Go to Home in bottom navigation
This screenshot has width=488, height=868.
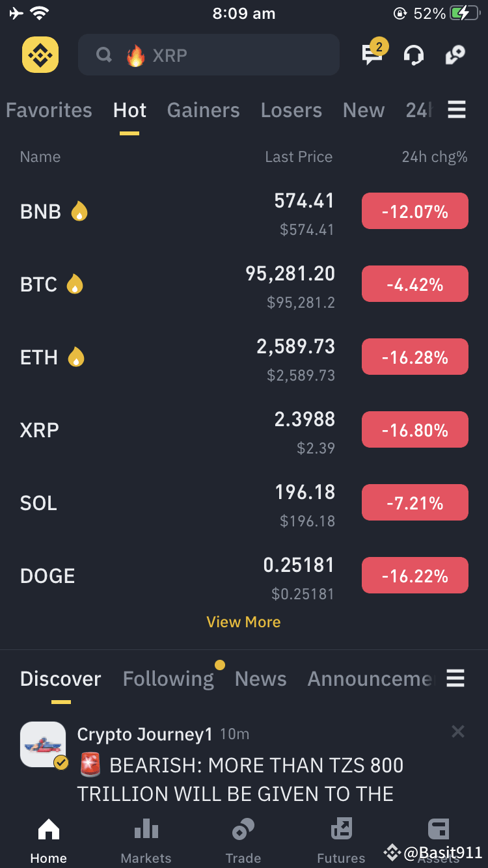(x=49, y=841)
